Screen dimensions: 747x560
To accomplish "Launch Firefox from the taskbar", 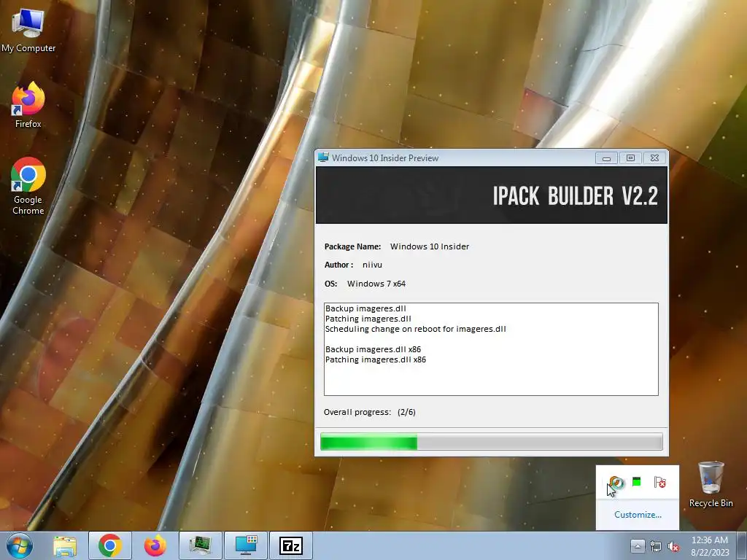I will coord(155,545).
